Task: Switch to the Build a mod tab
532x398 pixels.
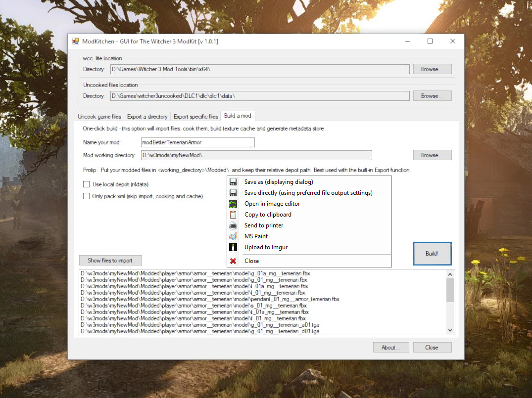Action: (x=238, y=116)
